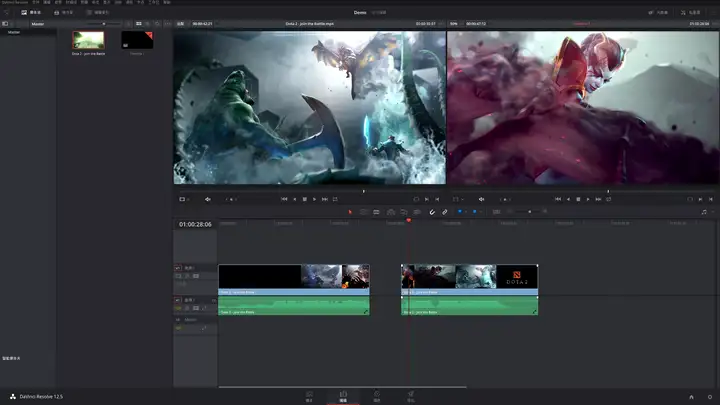Viewport: 720px width, 405px height.
Task: Click timeline zoom slider handle
Action: tap(529, 212)
